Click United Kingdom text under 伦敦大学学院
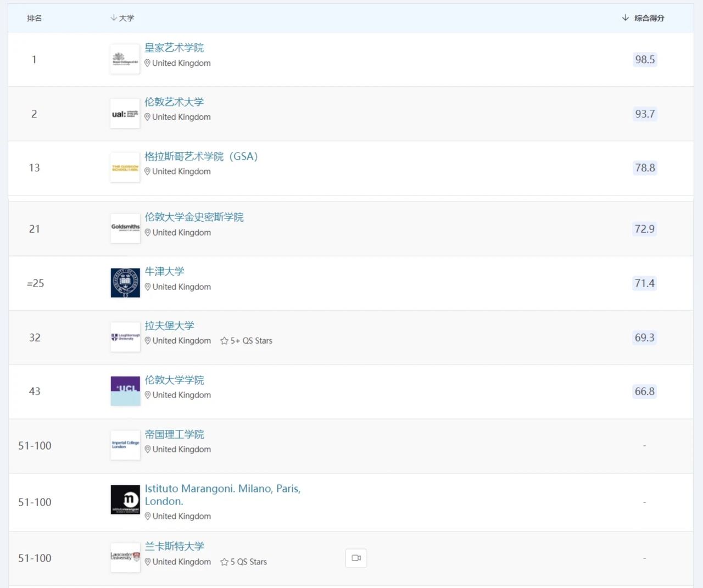Viewport: 703px width, 588px height. 182,395
